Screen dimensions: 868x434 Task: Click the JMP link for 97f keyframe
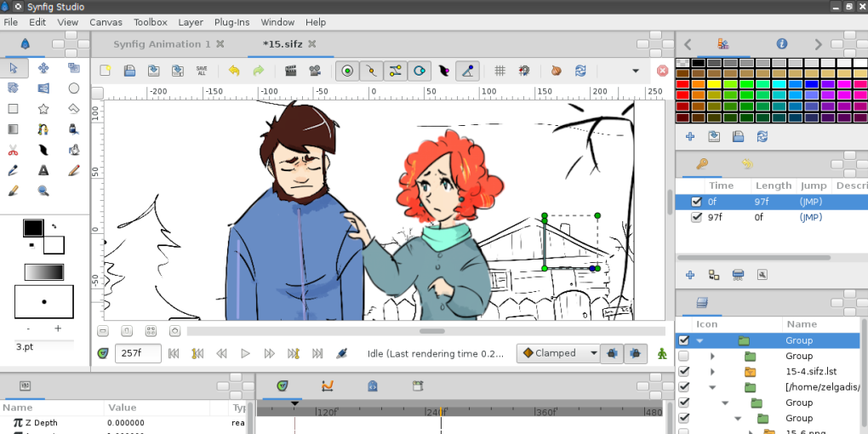click(x=811, y=217)
